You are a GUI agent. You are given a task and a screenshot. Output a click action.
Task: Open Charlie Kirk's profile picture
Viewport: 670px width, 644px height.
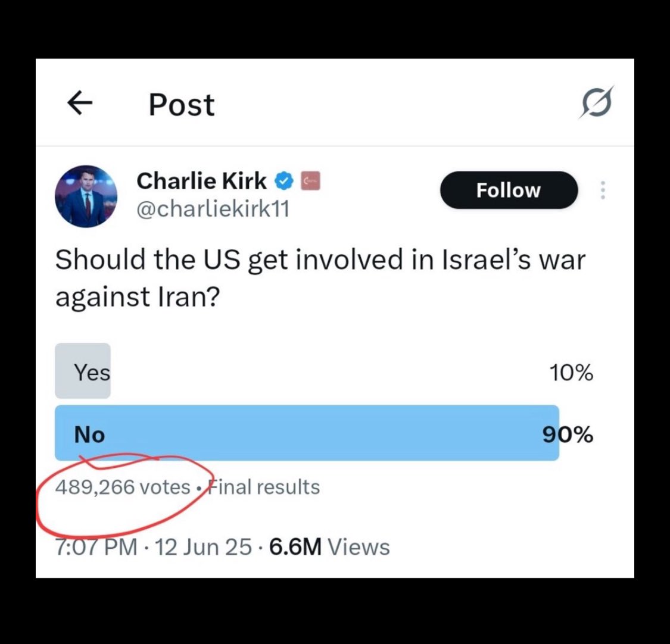click(86, 196)
